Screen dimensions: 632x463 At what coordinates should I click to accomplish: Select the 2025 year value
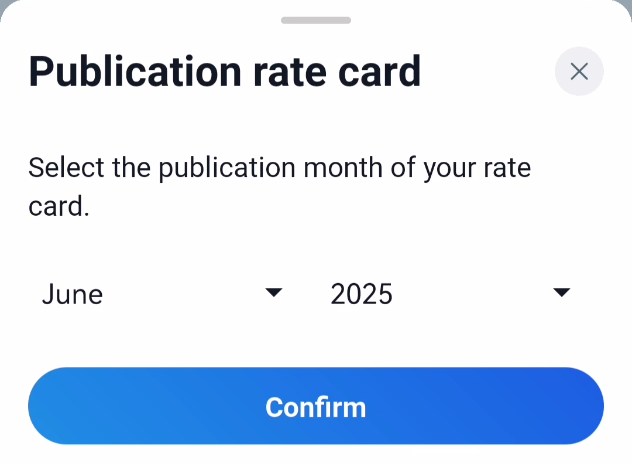tap(362, 294)
